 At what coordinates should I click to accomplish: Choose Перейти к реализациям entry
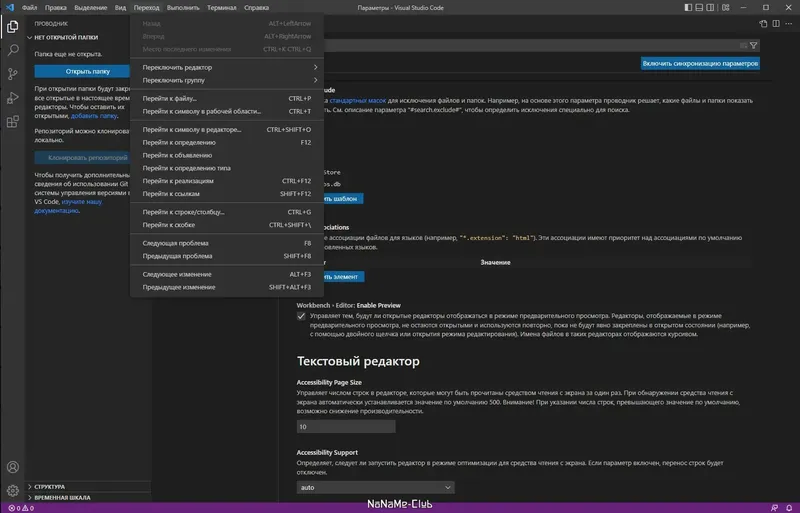[x=227, y=181]
